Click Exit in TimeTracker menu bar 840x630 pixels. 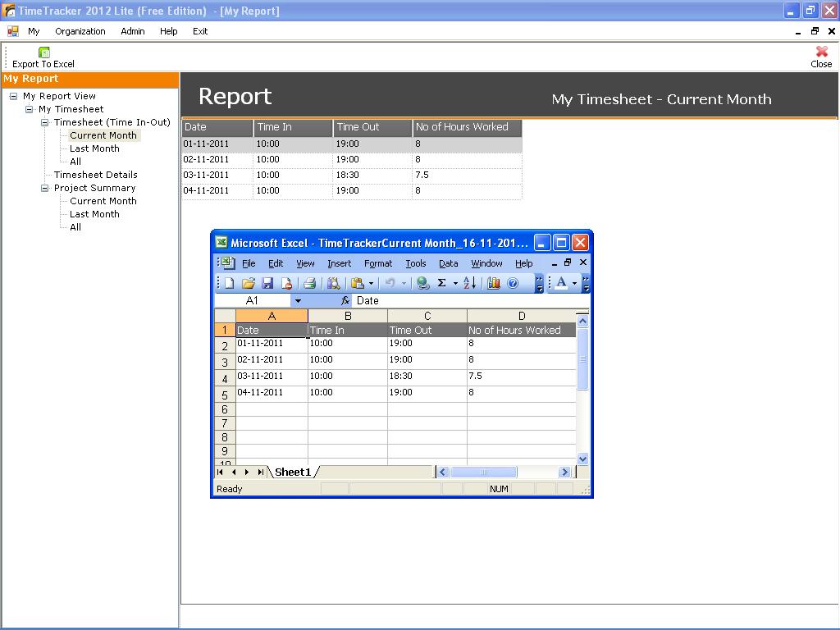200,31
